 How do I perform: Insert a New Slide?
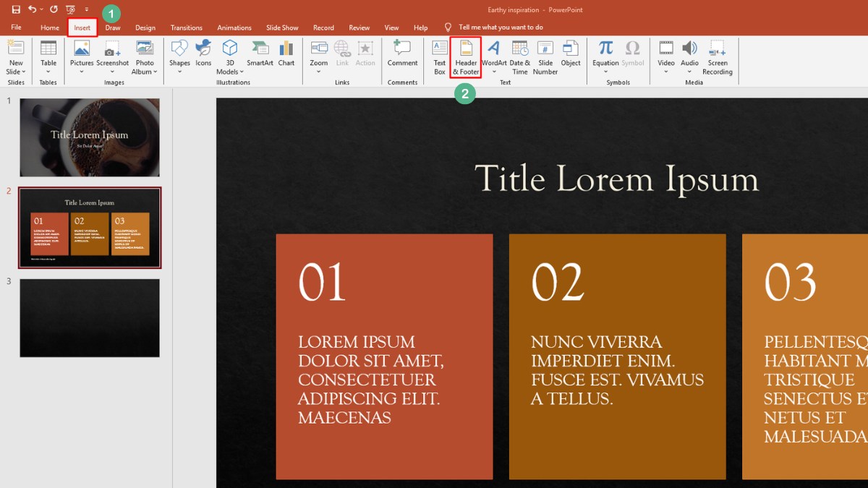16,49
